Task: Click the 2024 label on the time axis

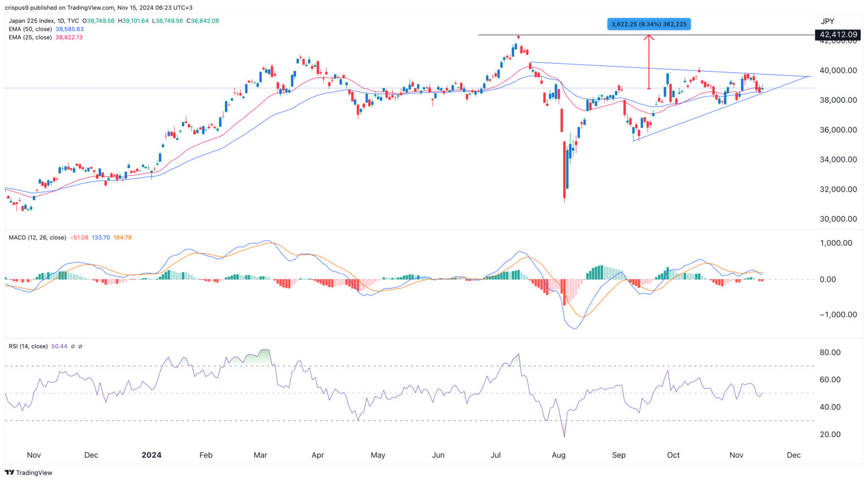Action: click(151, 454)
